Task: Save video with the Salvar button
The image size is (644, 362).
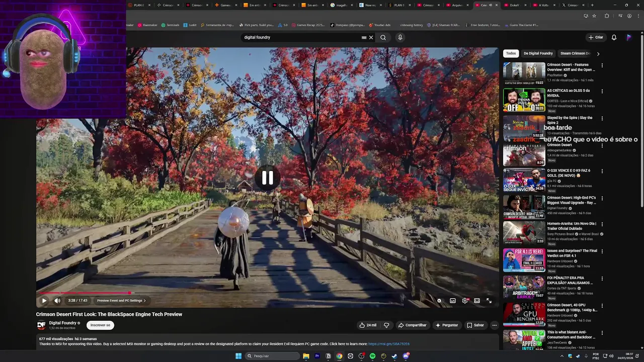Action: (x=475, y=325)
